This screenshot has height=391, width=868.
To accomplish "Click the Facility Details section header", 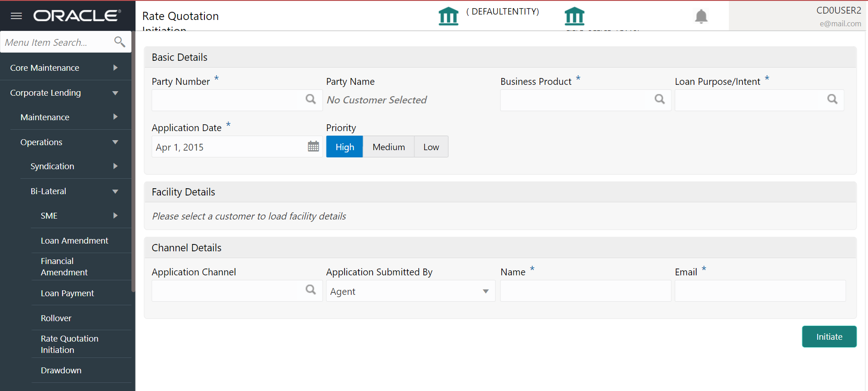I will click(x=500, y=192).
